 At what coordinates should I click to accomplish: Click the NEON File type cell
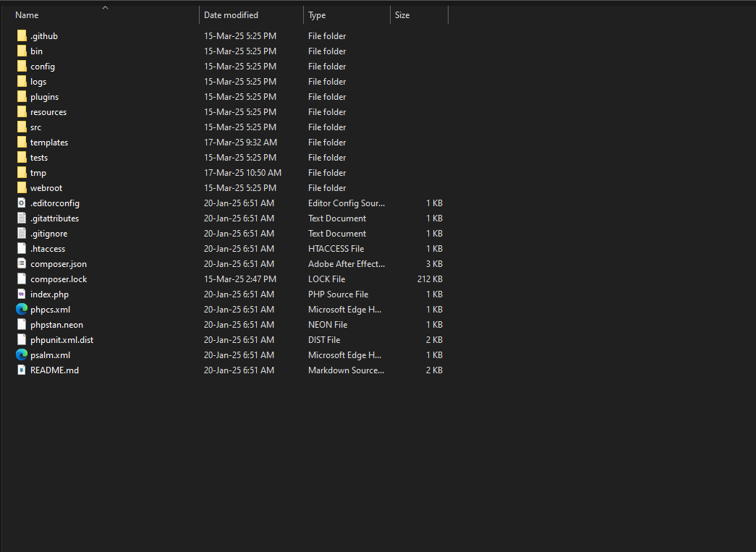click(328, 324)
